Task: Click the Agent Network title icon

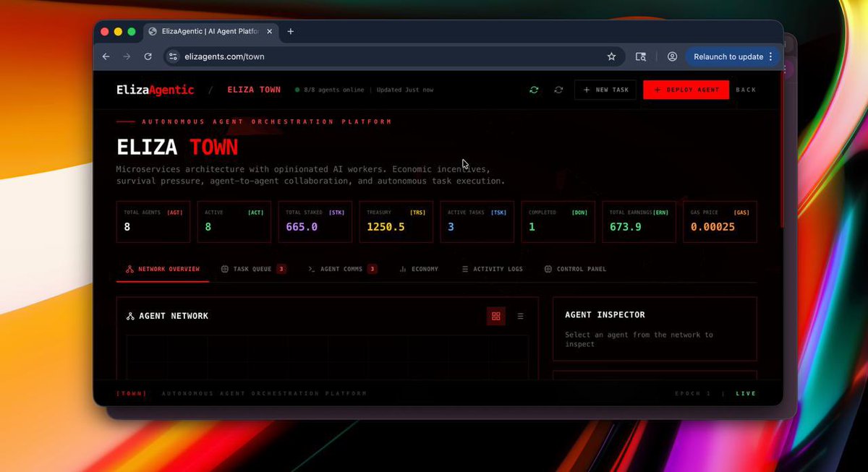Action: click(130, 316)
